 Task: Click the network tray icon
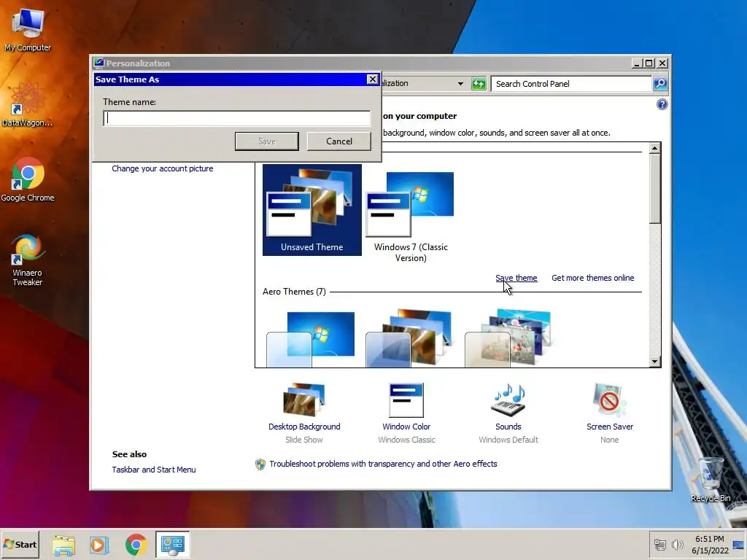click(x=659, y=544)
